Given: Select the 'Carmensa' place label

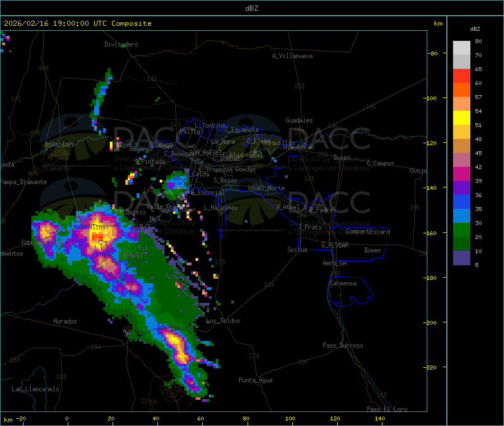Looking at the screenshot, I should coord(343,283).
